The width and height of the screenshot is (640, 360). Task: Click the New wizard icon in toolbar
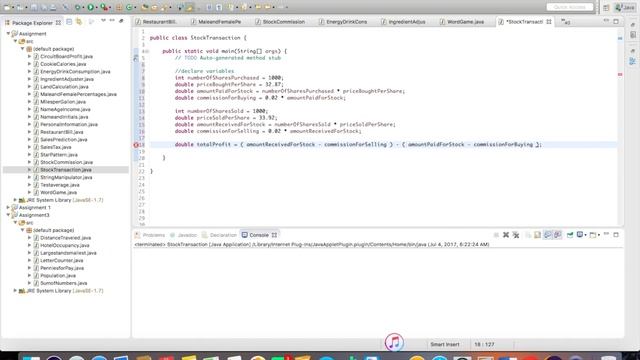[8, 7]
